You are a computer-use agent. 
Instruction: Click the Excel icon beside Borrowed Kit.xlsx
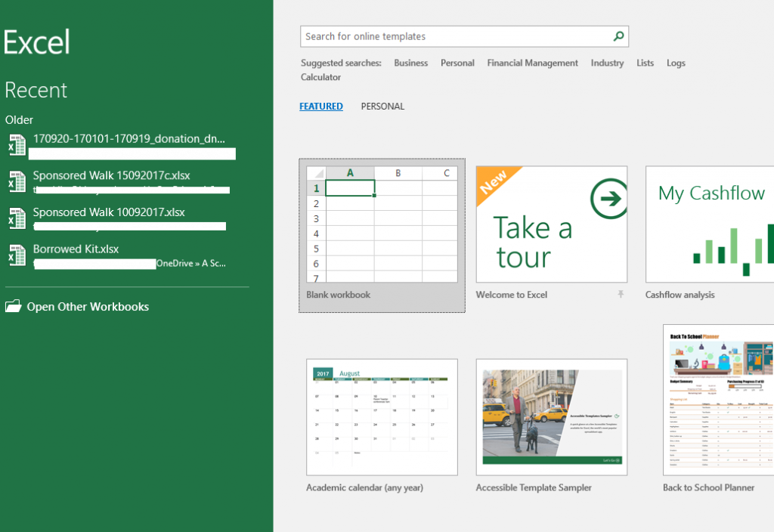(x=16, y=255)
